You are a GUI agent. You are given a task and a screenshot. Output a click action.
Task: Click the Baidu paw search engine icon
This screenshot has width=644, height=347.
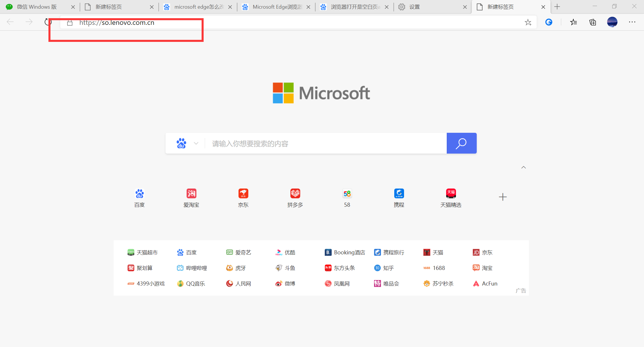[181, 143]
